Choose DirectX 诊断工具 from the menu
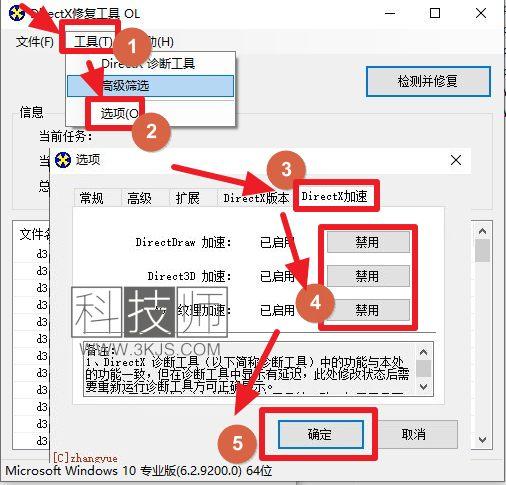 point(148,63)
